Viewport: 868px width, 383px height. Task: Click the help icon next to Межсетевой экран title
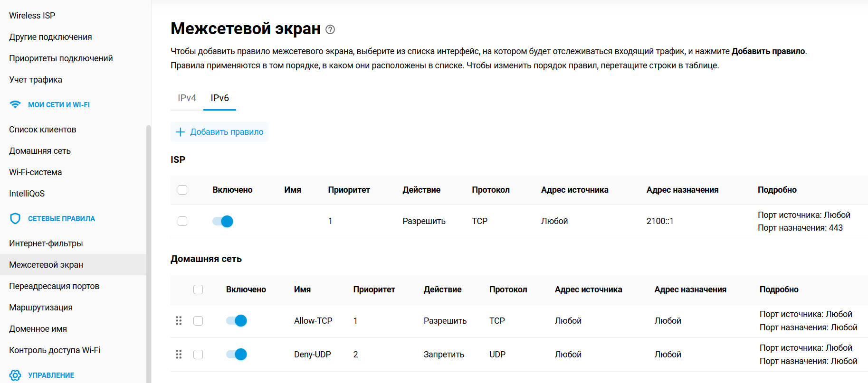(330, 30)
